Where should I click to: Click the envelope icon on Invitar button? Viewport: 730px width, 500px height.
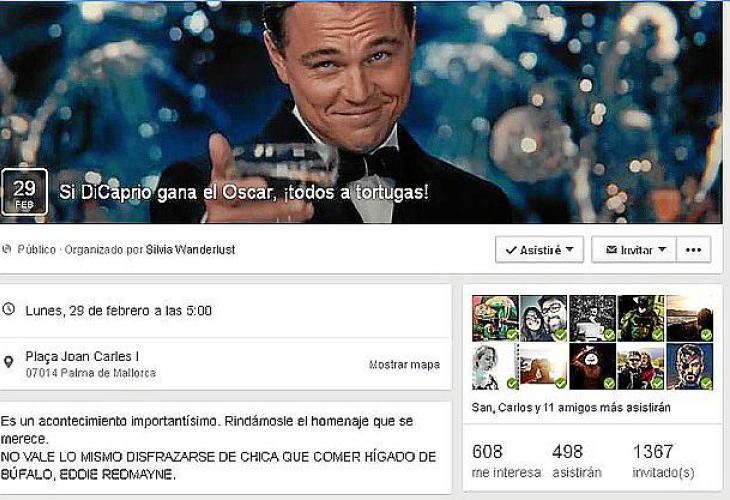pos(611,250)
